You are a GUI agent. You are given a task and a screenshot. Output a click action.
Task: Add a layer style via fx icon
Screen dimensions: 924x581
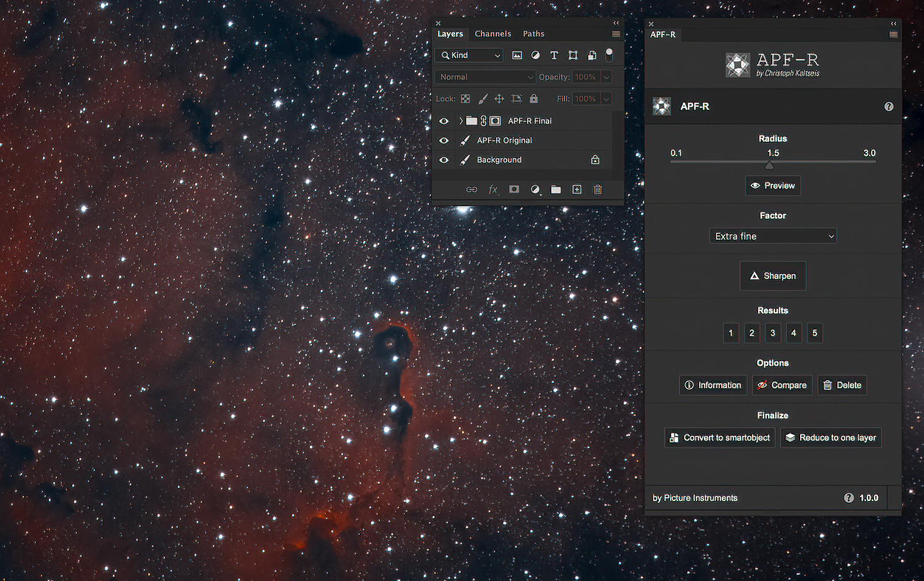click(493, 189)
